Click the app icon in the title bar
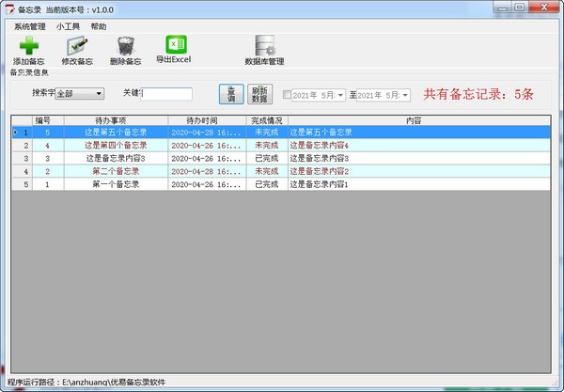The width and height of the screenshot is (564, 392). pos(8,8)
